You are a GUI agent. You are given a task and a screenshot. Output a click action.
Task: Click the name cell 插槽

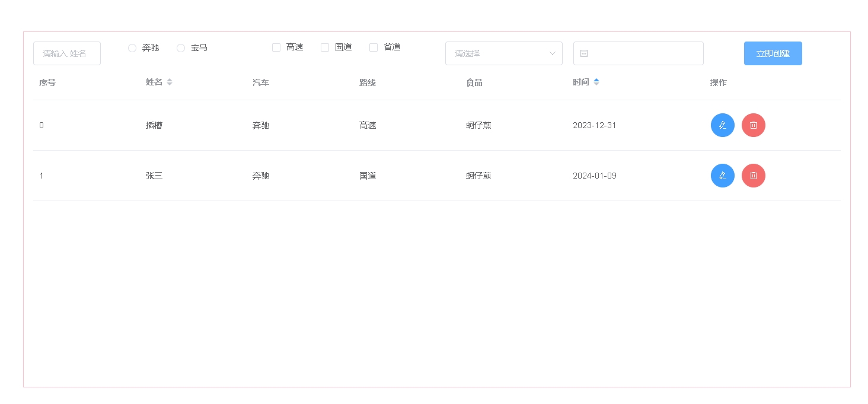[154, 125]
